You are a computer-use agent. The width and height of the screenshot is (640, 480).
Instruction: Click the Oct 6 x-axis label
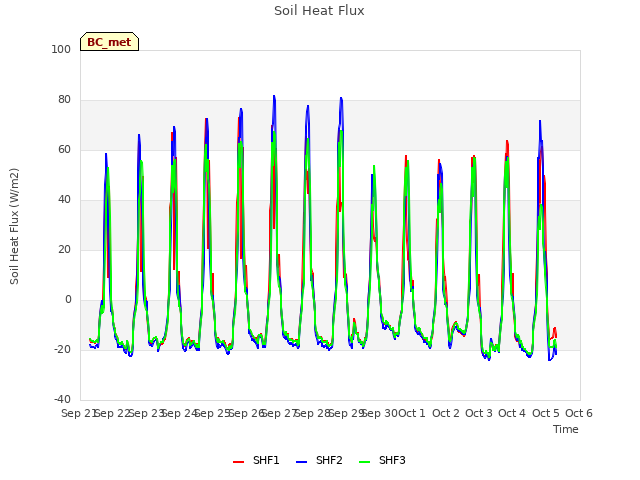pyautogui.click(x=579, y=413)
